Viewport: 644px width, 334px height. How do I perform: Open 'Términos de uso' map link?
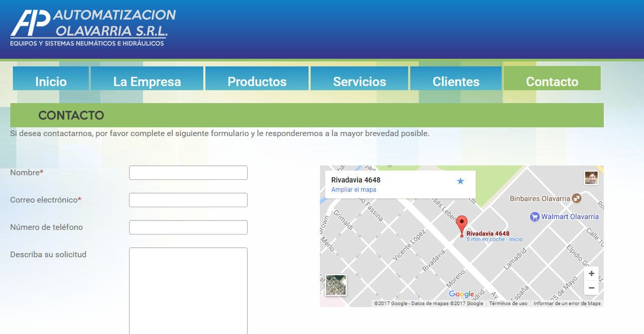pos(508,304)
